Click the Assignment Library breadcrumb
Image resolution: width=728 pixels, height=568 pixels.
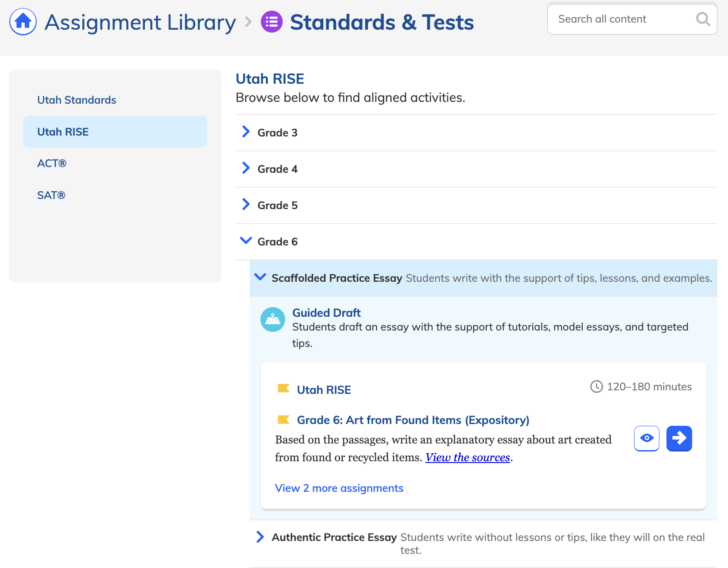coord(140,22)
